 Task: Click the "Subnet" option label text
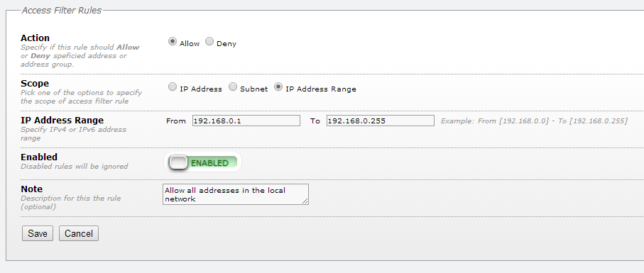[253, 89]
